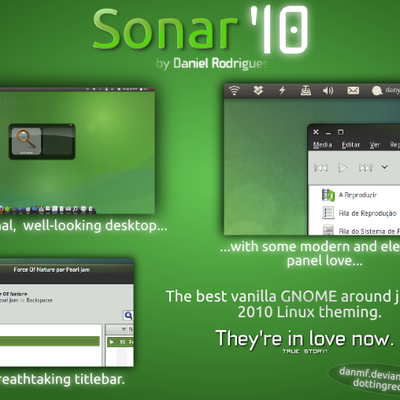Click the Dropbox icon in the panel
Viewport: 400px width, 400px height.
[258, 90]
